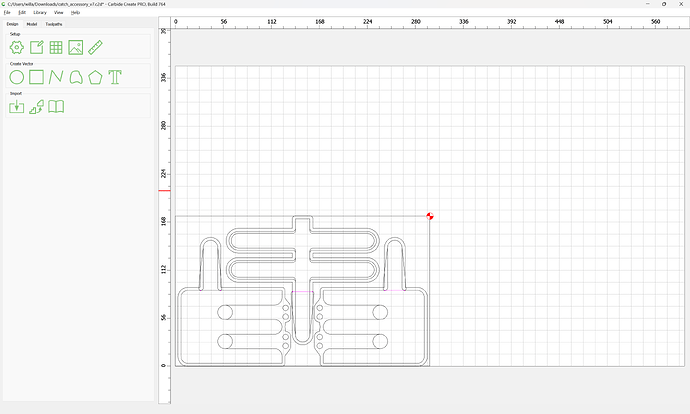This screenshot has height=414, width=690.
Task: Open the File menu
Action: pyautogui.click(x=7, y=12)
